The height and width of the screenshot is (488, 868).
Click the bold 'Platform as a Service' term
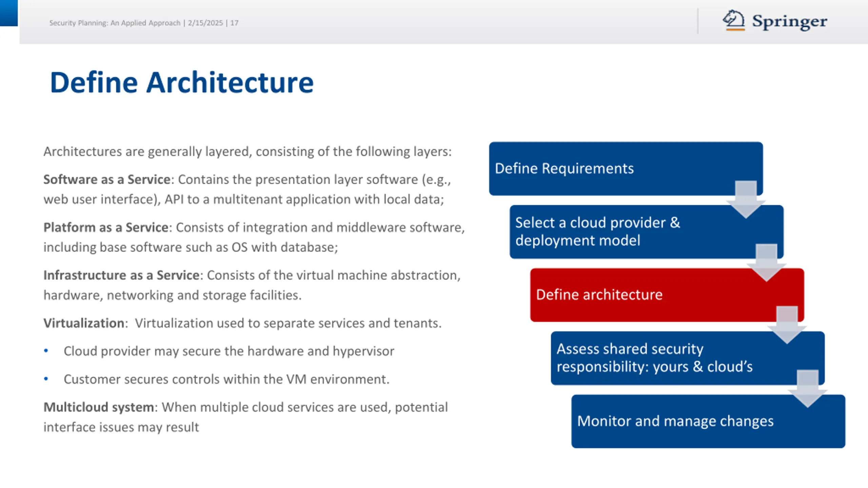[x=106, y=227]
